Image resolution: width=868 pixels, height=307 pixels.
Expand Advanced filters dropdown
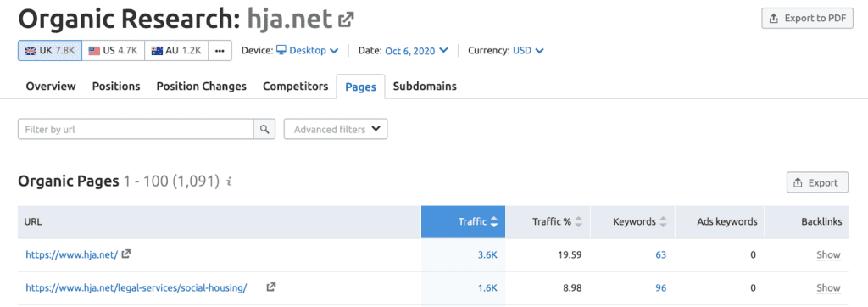(336, 129)
